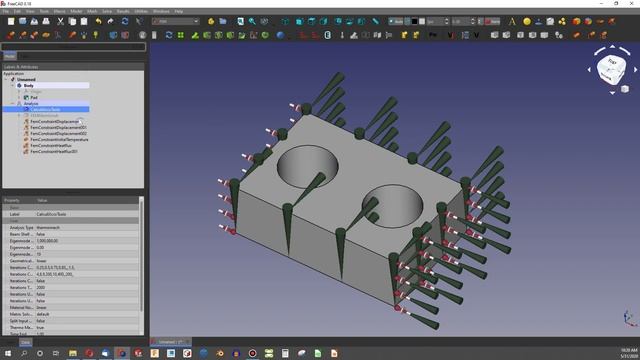This screenshot has height=360, width=640.
Task: Click the Cut scissors icon
Action: point(60,21)
